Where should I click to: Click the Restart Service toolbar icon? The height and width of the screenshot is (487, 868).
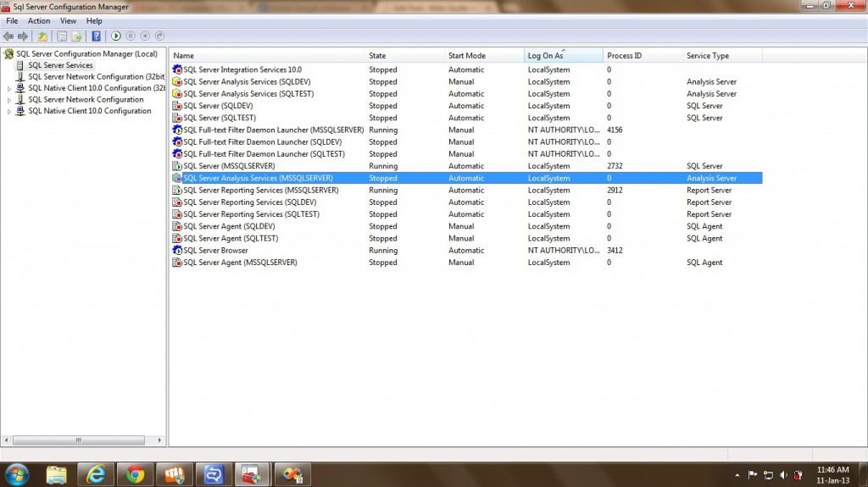[159, 36]
